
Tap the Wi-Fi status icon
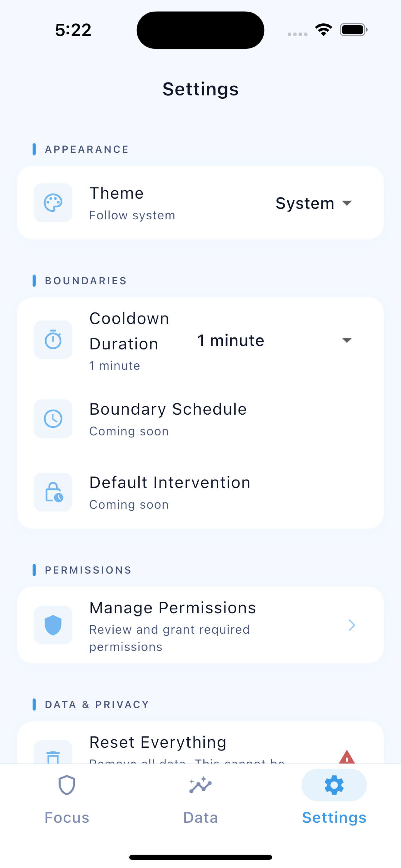(x=324, y=30)
